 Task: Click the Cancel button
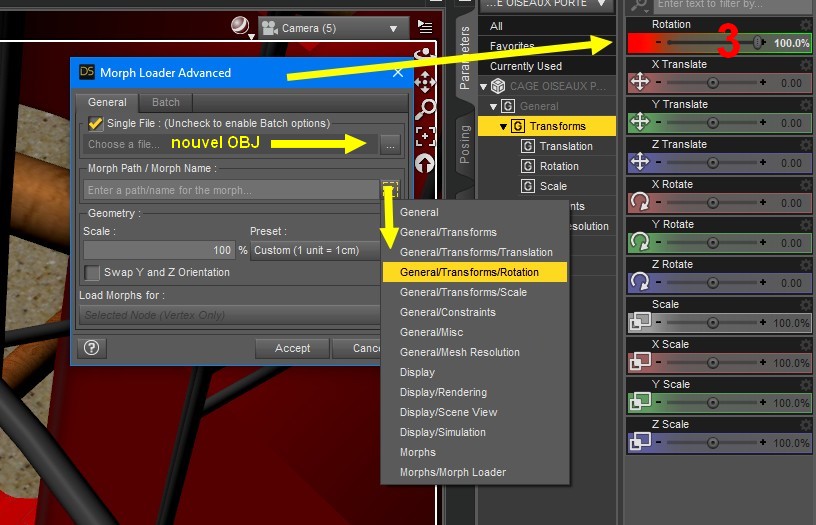pyautogui.click(x=357, y=348)
